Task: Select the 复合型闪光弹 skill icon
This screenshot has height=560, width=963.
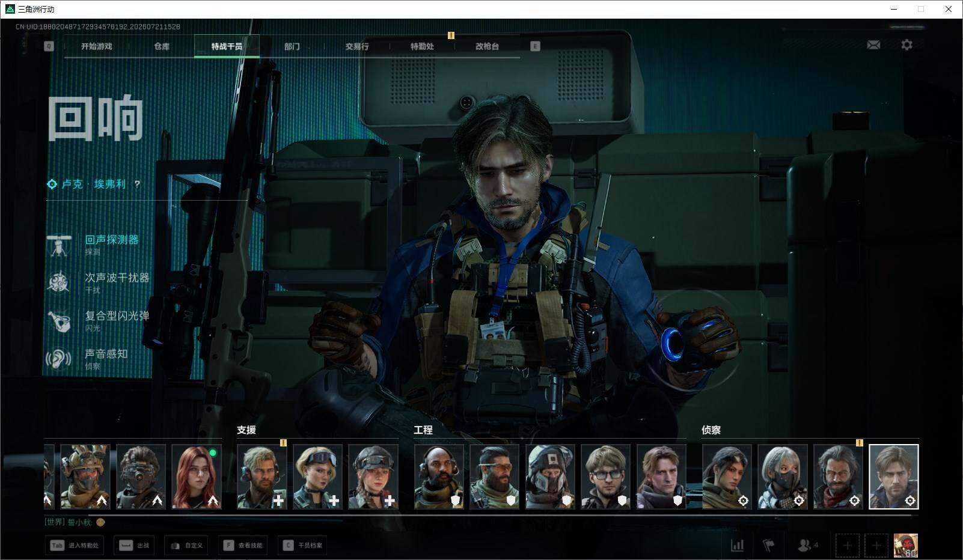Action: click(x=59, y=321)
